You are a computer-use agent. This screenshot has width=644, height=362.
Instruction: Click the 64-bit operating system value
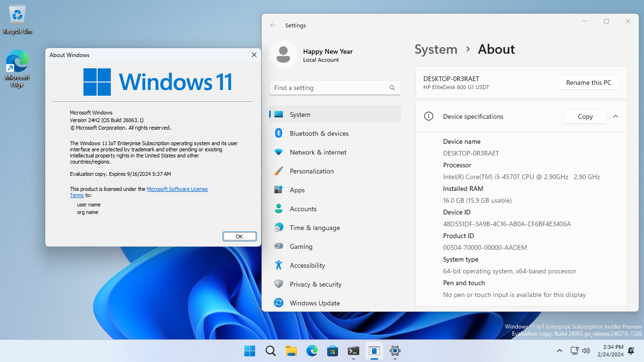coord(510,271)
